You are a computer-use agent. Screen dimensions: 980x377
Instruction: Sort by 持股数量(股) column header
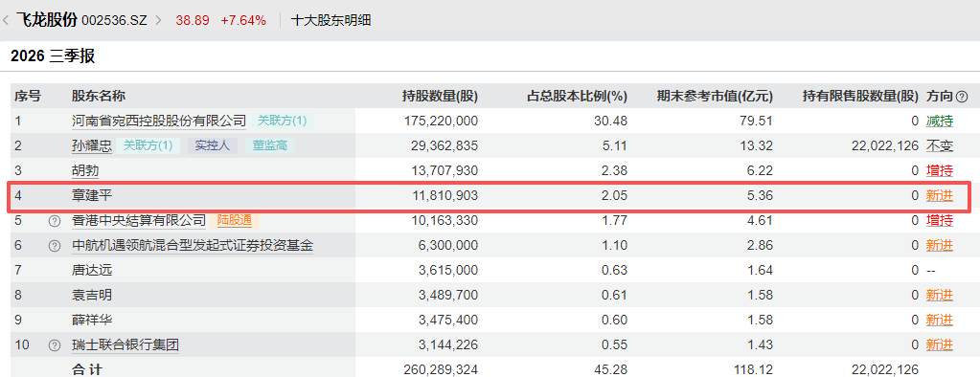click(440, 96)
